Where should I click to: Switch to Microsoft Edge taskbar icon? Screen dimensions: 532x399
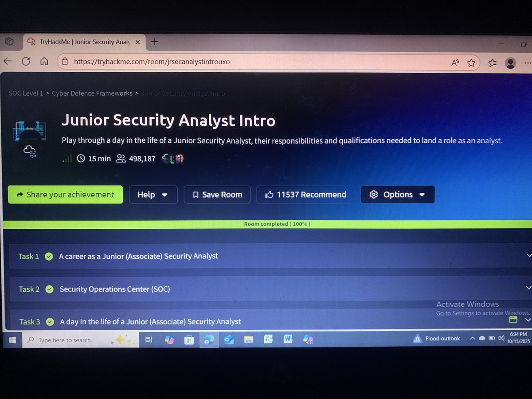[x=208, y=340]
